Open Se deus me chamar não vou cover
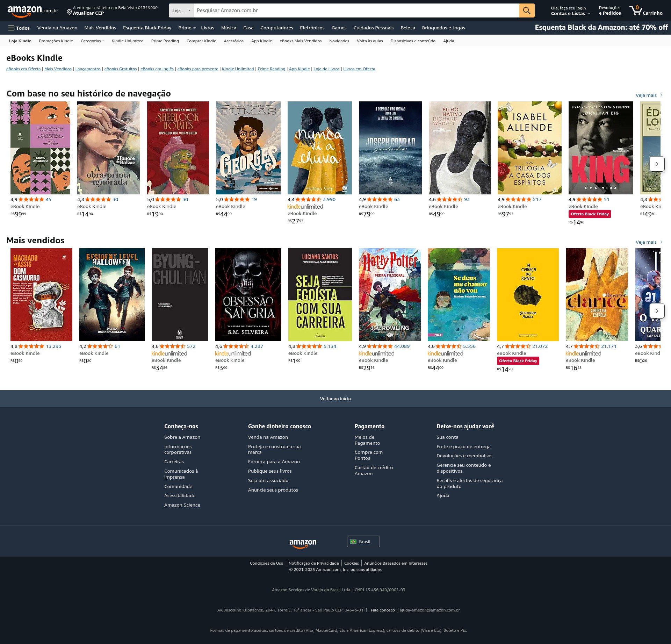 459,295
